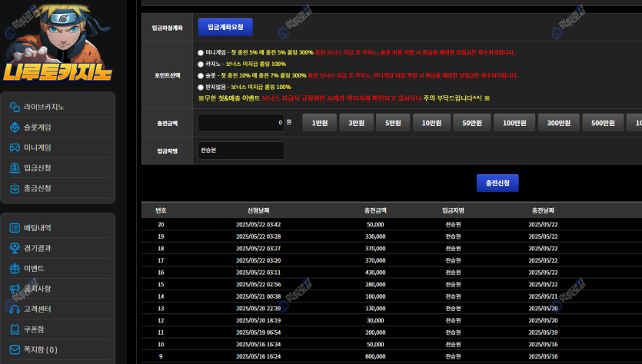The width and height of the screenshot is (642, 364).
Task: Click the blue 충전신청 button
Action: (497, 183)
